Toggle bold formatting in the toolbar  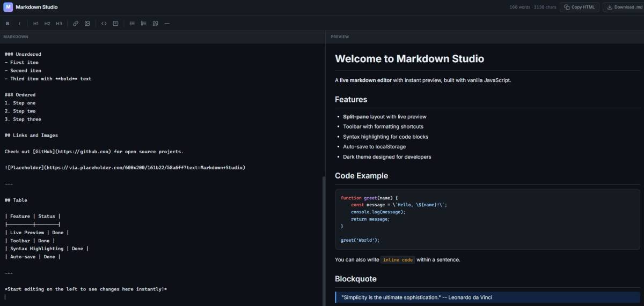8,24
